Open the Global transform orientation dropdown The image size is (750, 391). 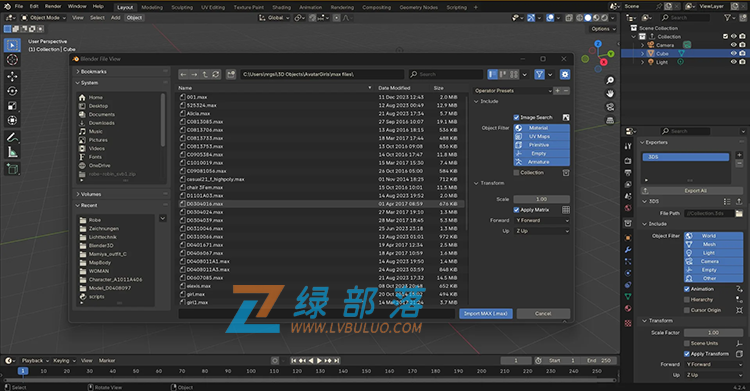click(275, 18)
